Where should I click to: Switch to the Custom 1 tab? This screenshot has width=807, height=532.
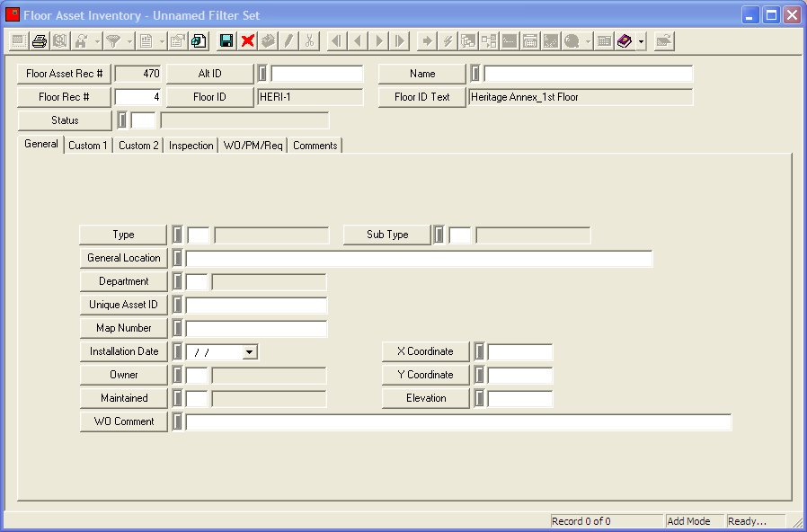coord(88,146)
